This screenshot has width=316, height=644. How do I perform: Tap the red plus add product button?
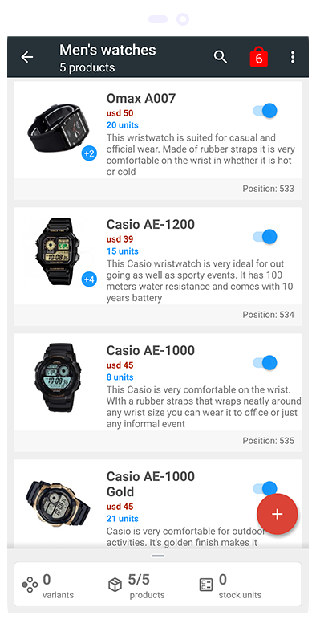277,514
